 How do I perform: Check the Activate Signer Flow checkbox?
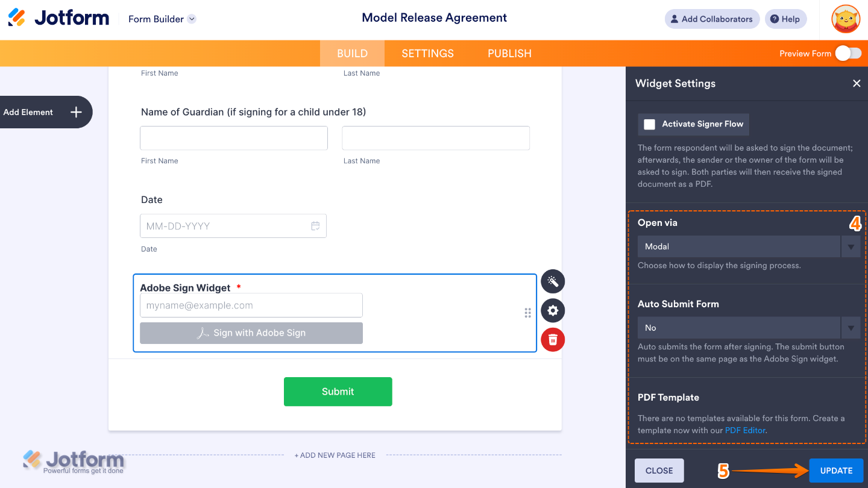point(649,124)
